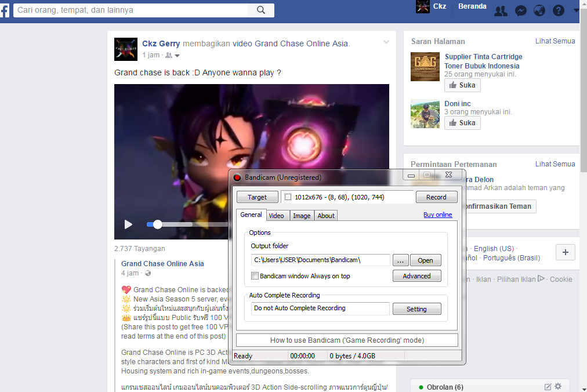
Task: Click How to use Bandicam help bar
Action: coord(347,340)
